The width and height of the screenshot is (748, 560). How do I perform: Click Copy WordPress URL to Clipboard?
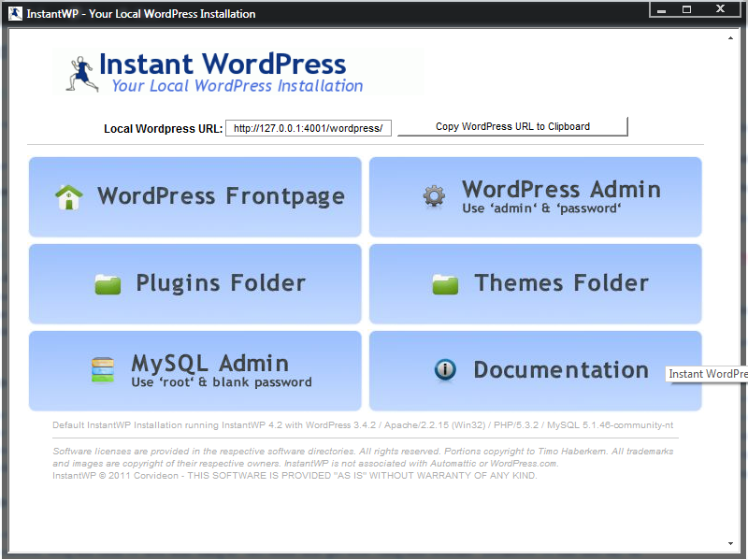click(x=511, y=126)
